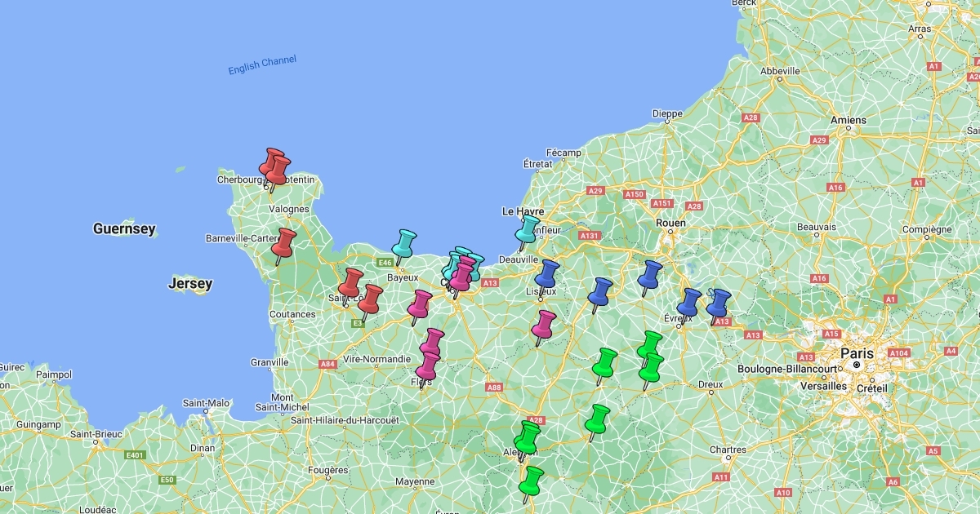This screenshot has height=514, width=980.
Task: Click the red pin pair at Cherbourg
Action: (x=275, y=166)
